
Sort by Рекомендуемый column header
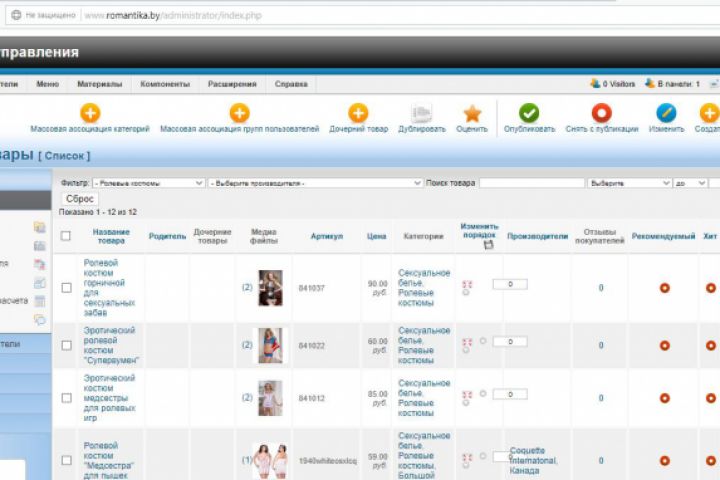pyautogui.click(x=663, y=236)
